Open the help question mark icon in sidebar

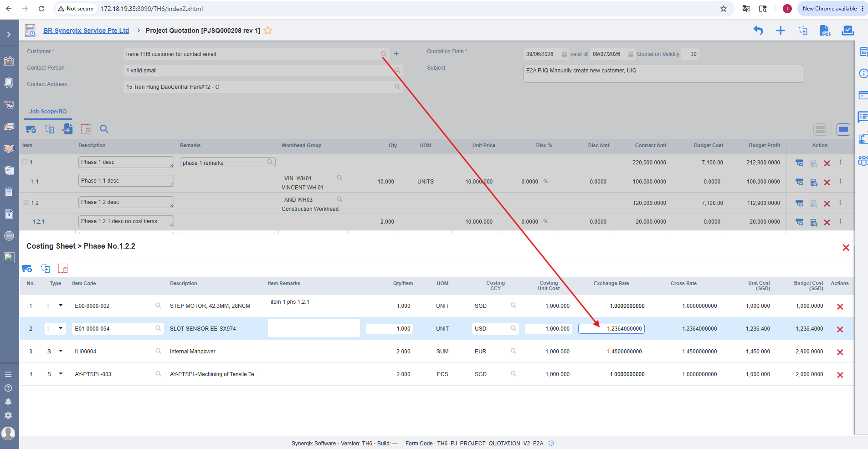tap(8, 388)
